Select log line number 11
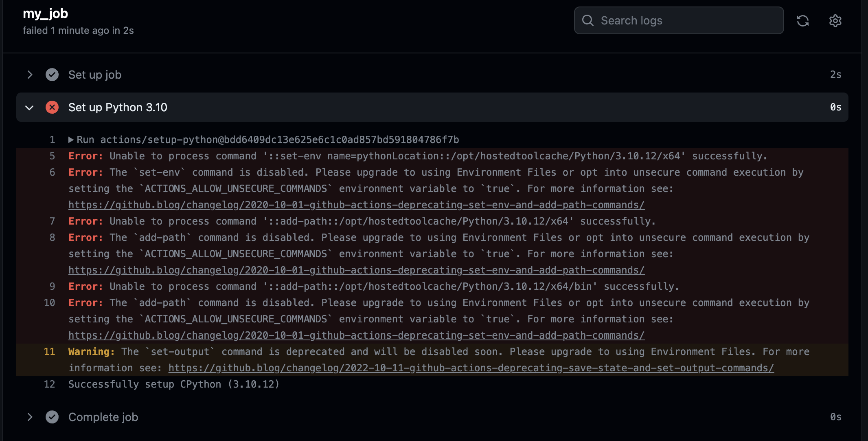The width and height of the screenshot is (868, 441). tap(49, 352)
